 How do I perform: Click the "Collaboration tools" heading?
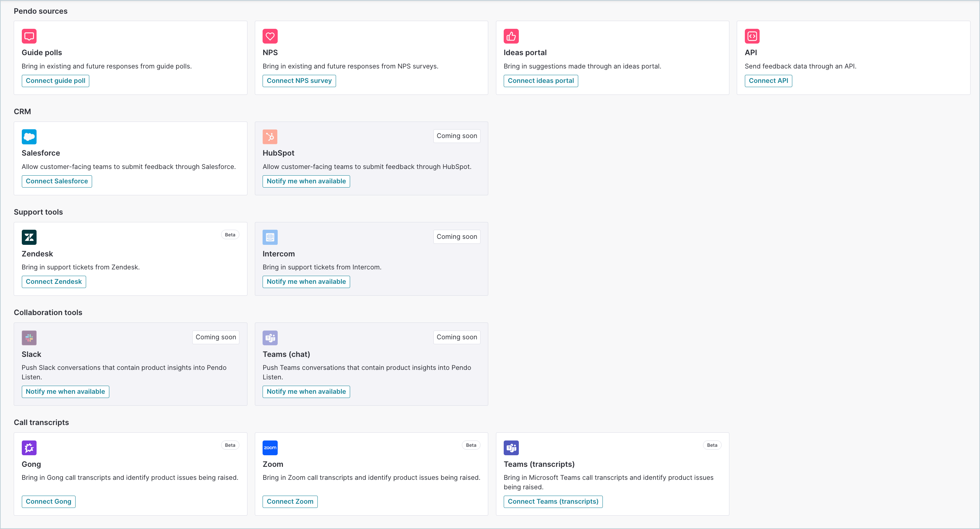48,313
